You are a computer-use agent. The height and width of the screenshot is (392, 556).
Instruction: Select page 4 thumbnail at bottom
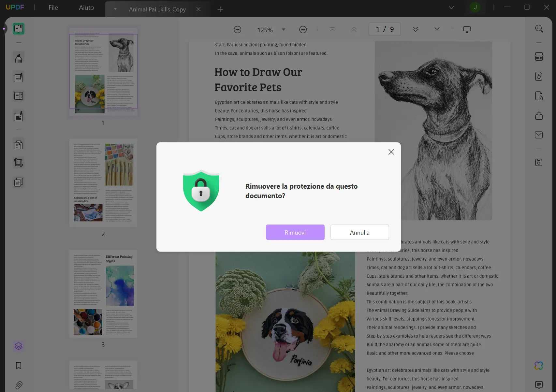tap(103, 375)
